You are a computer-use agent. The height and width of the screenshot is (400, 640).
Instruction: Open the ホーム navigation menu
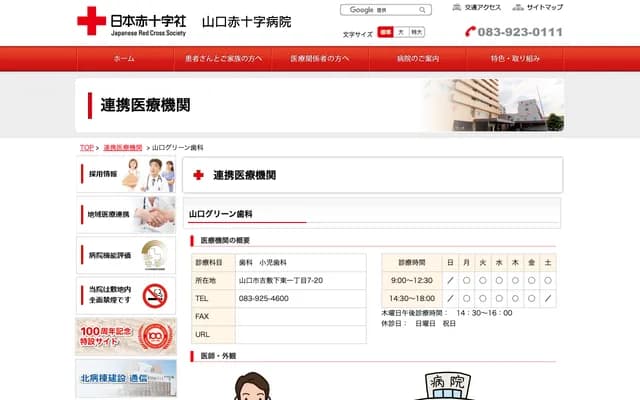(124, 59)
